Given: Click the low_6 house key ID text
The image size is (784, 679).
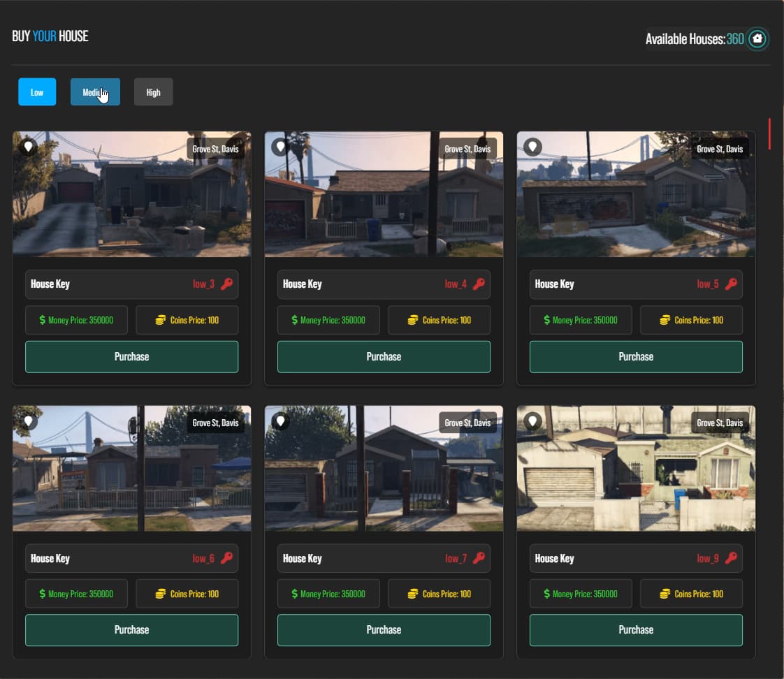Looking at the screenshot, I should tap(203, 558).
